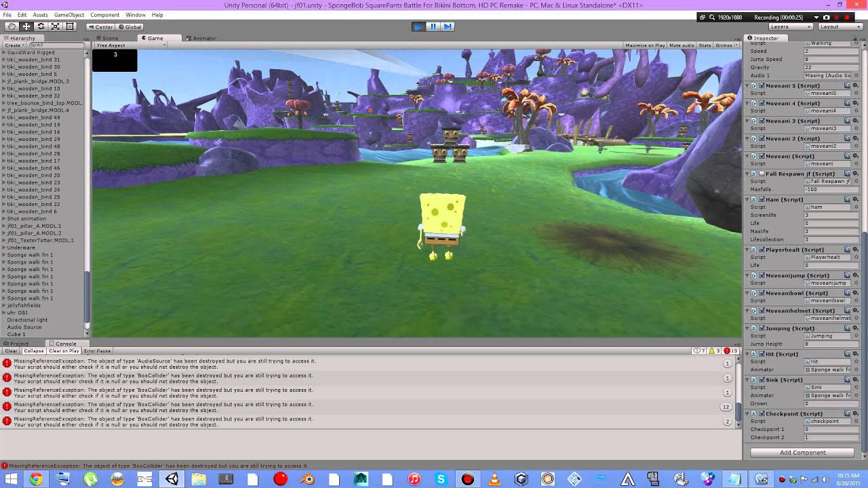Toggle console info messages filter
Viewport: 868px width, 488px height.
(x=700, y=351)
